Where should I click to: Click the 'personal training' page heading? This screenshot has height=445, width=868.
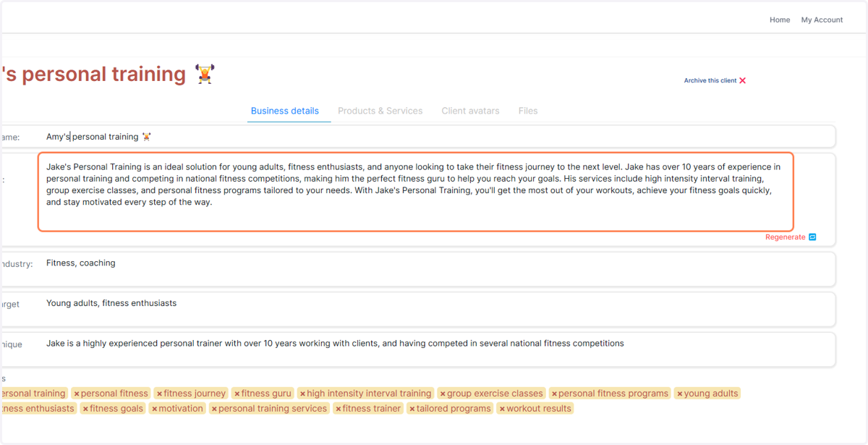pyautogui.click(x=93, y=75)
